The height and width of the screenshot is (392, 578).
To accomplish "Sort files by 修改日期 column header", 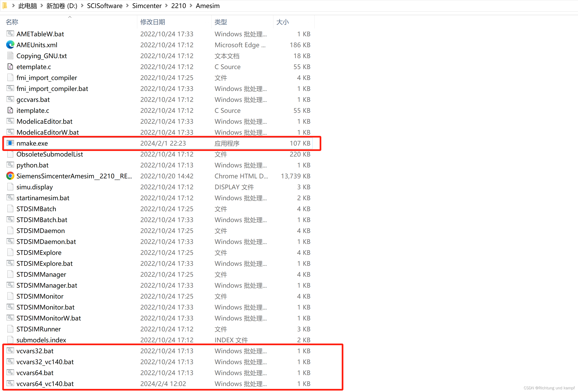I will pyautogui.click(x=153, y=22).
